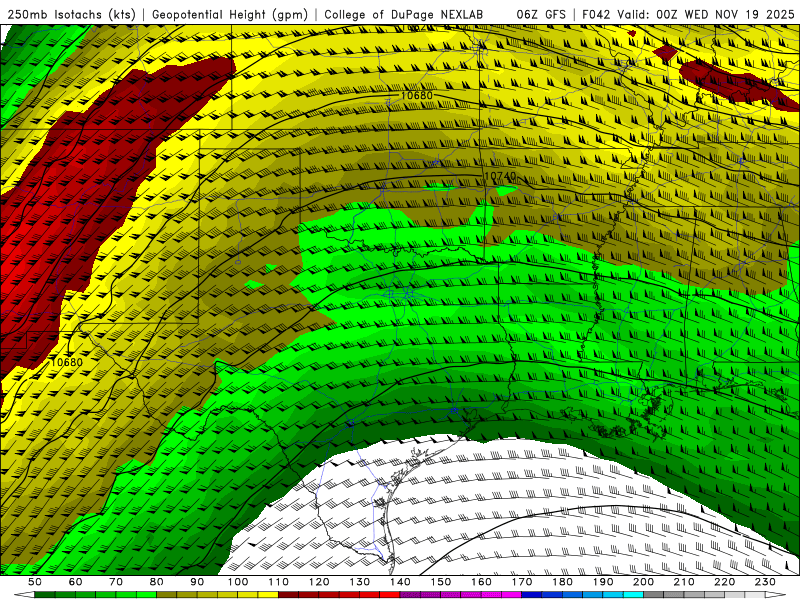Click the right arrow end of the color bar

[776, 595]
